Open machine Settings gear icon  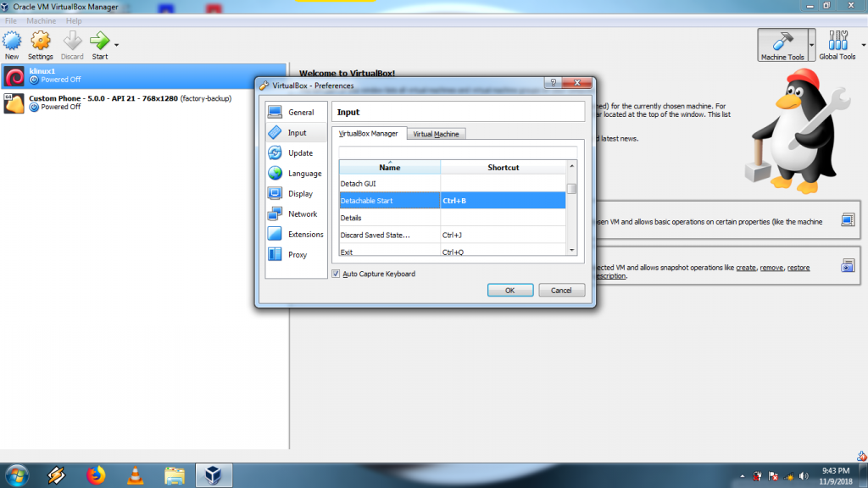pos(41,41)
